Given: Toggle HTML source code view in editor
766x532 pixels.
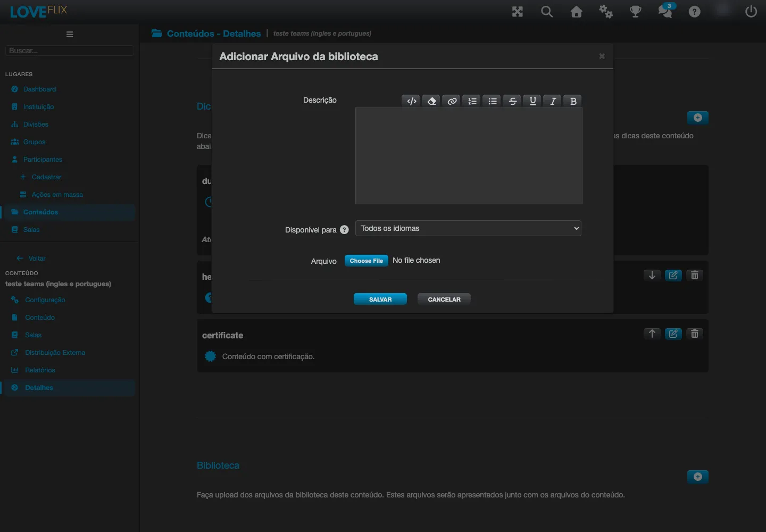Looking at the screenshot, I should click(x=412, y=101).
